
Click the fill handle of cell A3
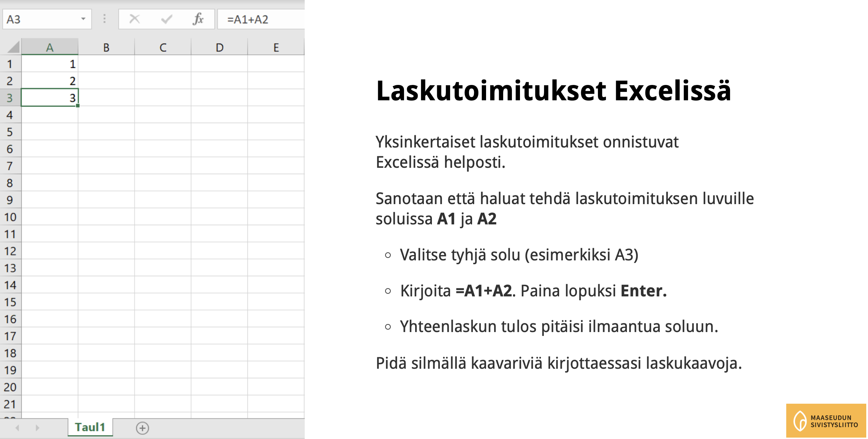(78, 106)
